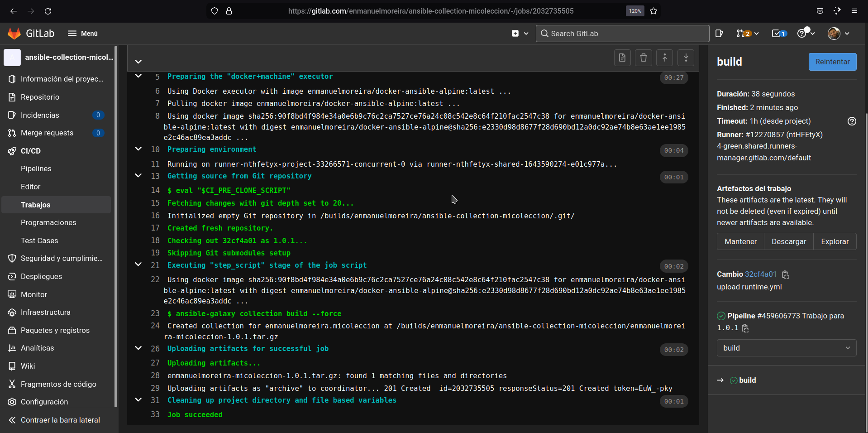Collapse the Preparing the docker+machine executor section

pos(138,76)
